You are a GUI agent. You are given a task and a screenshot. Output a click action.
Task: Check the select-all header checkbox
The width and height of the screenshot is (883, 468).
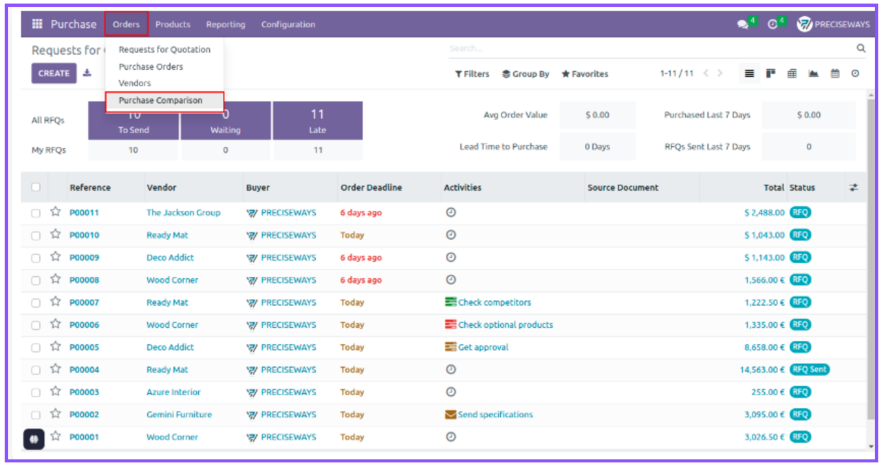pos(36,187)
